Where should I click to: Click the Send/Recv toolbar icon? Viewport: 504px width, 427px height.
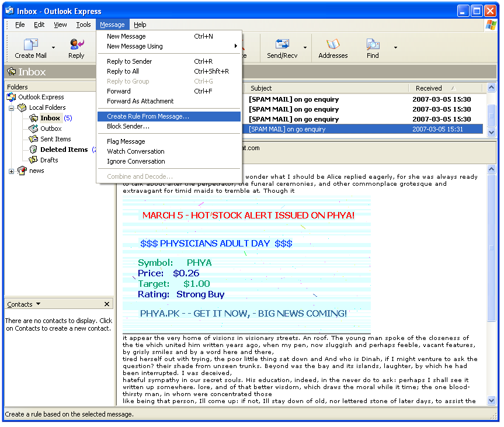click(x=282, y=44)
